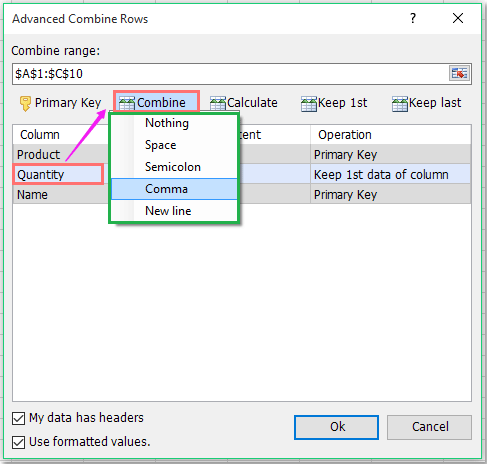Image resolution: width=487 pixels, height=464 pixels.
Task: Click the Keep 1st table icon
Action: click(x=309, y=103)
